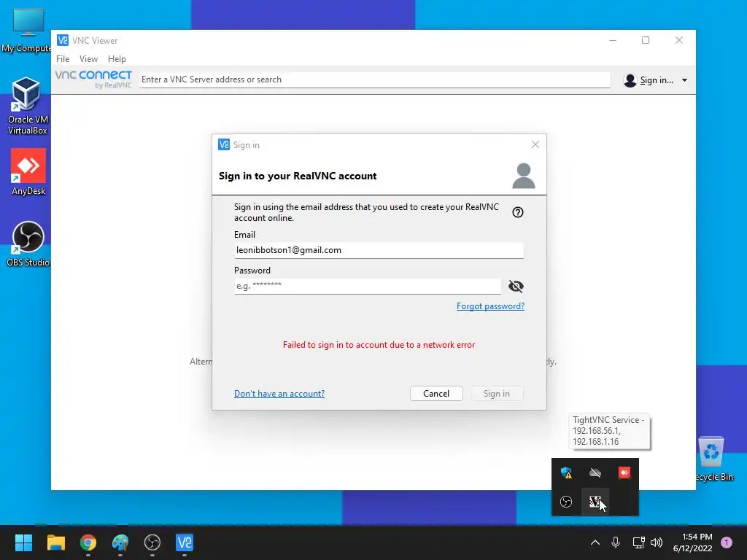Select the OBS Studio desktop shortcut
This screenshot has height=560, width=747.
point(28,244)
